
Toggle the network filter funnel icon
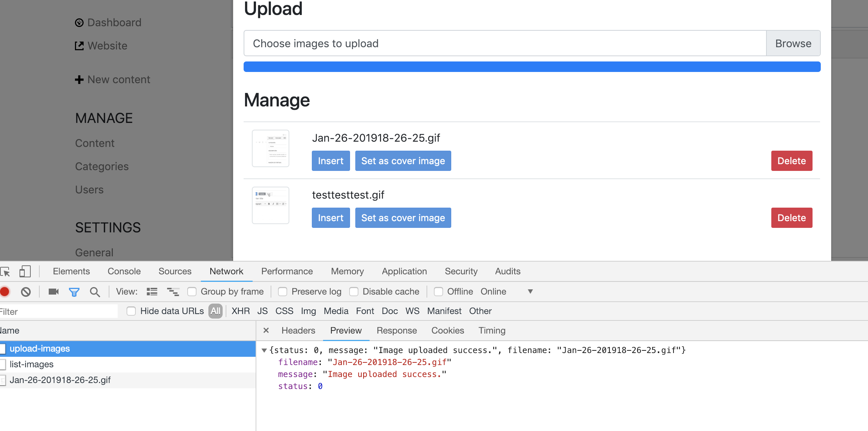(x=74, y=292)
